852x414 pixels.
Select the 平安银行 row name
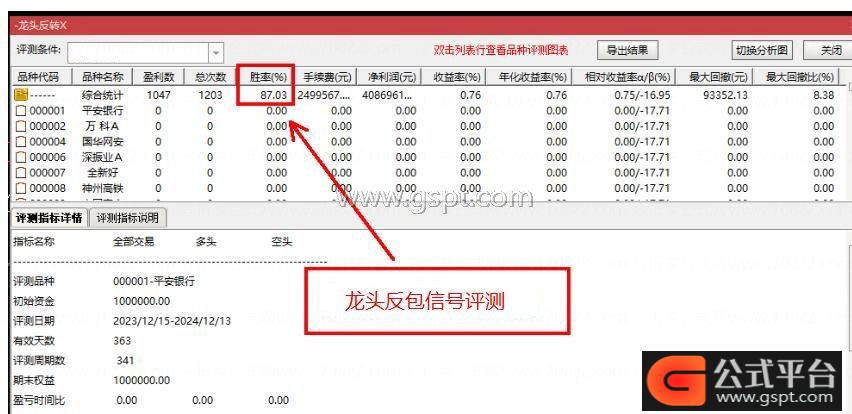pos(103,111)
